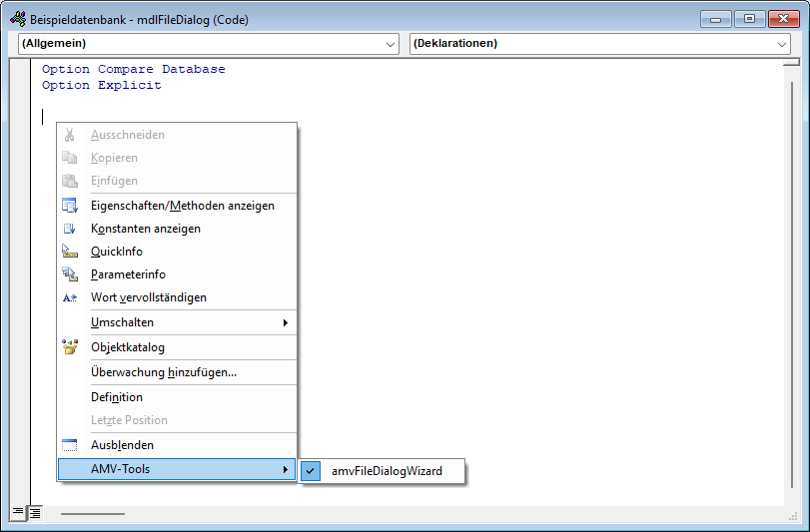
Task: Click the Ausblenden window icon
Action: pos(69,445)
